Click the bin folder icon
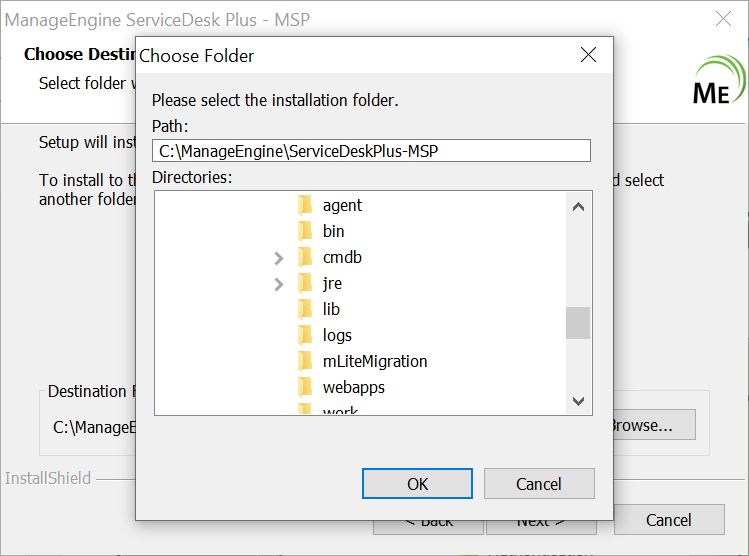The image size is (749, 556). (306, 231)
